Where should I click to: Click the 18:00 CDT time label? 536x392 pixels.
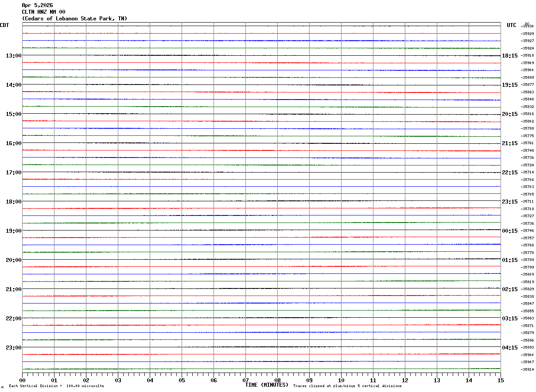click(x=13, y=202)
